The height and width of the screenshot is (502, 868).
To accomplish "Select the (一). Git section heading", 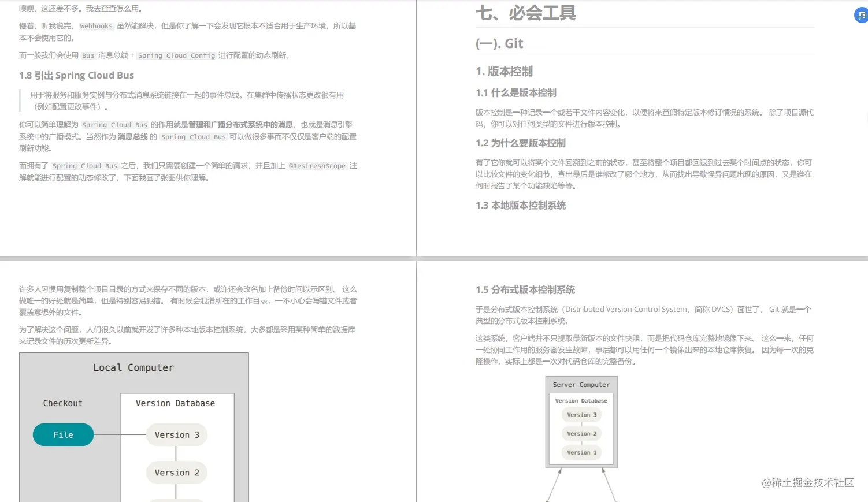I will [500, 43].
